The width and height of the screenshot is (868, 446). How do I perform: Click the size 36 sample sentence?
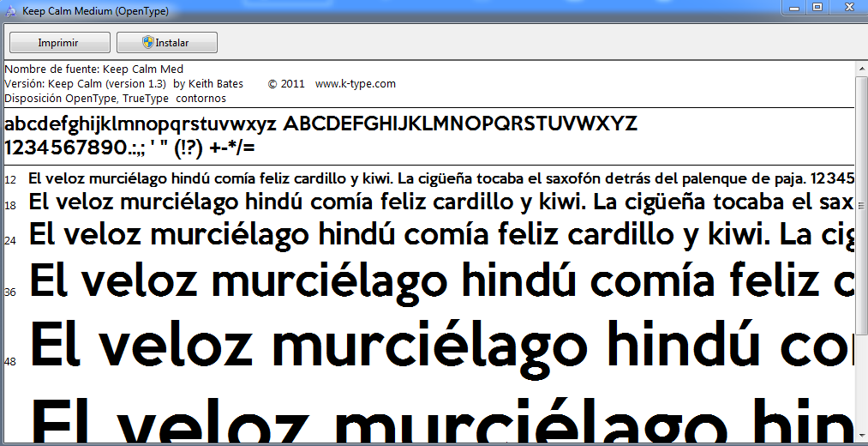point(443,282)
